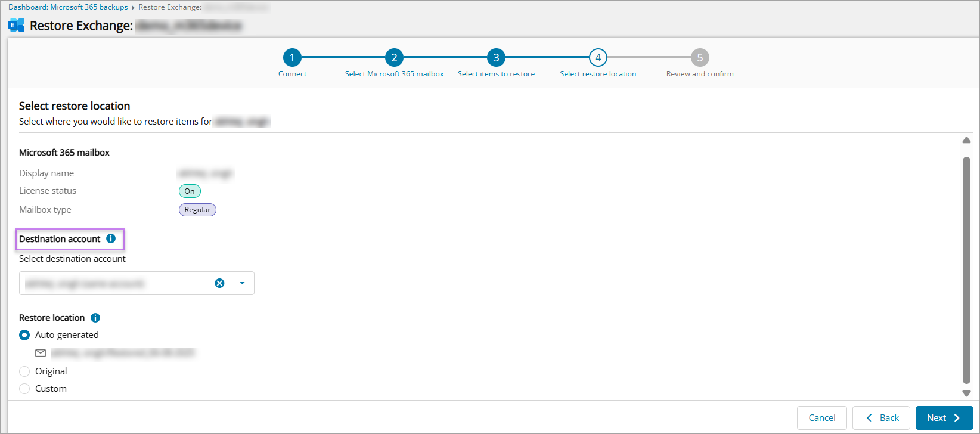The image size is (980, 434).
Task: Select the Original restore location option
Action: tap(24, 371)
